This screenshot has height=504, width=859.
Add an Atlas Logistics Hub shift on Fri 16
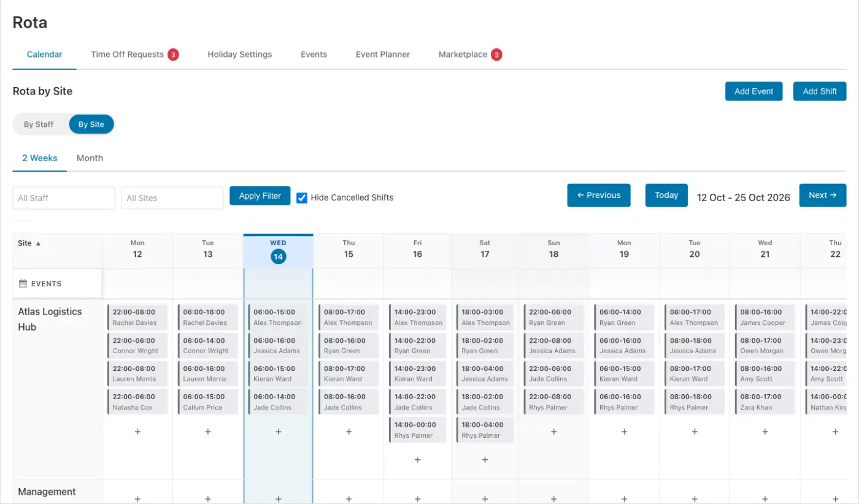click(418, 460)
